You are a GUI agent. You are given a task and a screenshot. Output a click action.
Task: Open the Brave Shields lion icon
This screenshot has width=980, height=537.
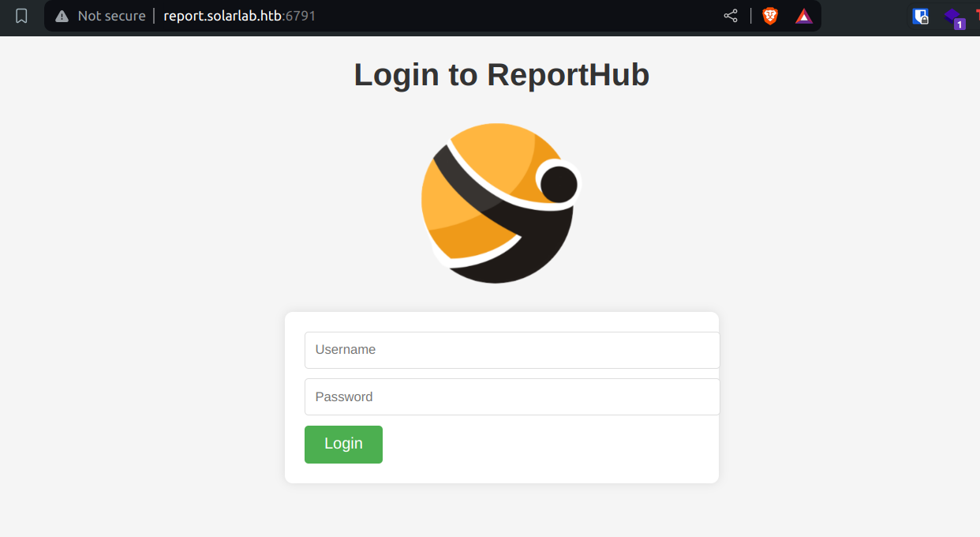pyautogui.click(x=770, y=16)
